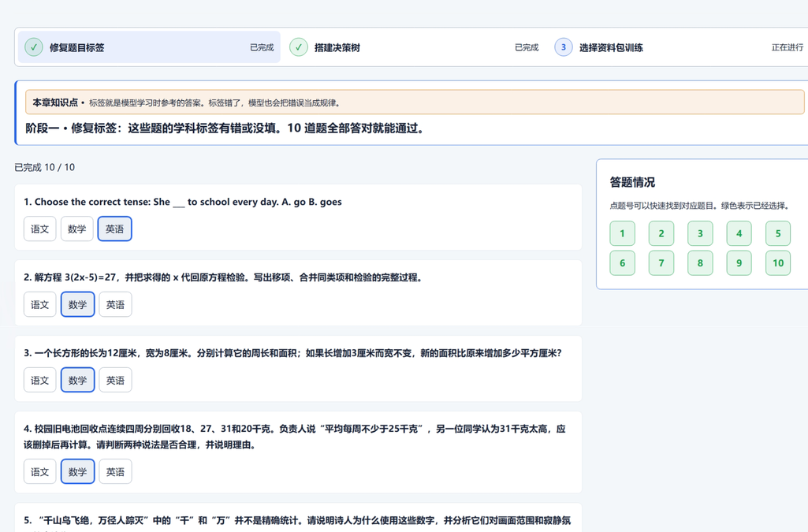Open the 修复题目标签 step tab

pyautogui.click(x=150, y=47)
